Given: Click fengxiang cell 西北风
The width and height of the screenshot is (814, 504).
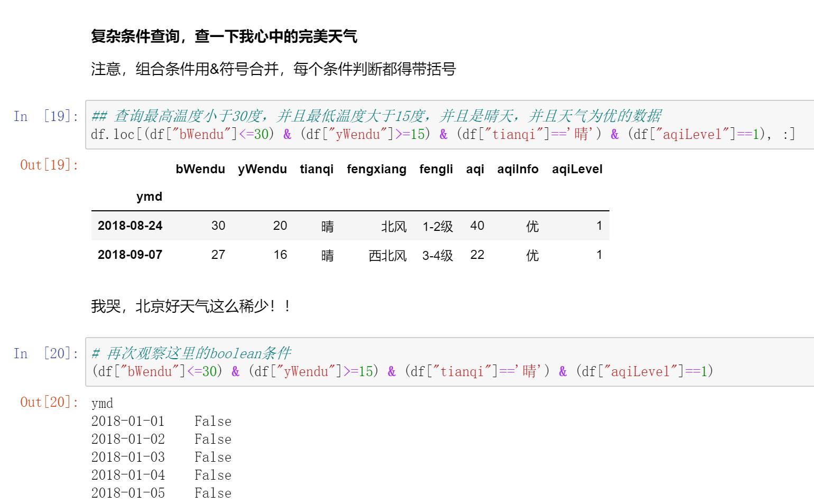Looking at the screenshot, I should point(387,255).
